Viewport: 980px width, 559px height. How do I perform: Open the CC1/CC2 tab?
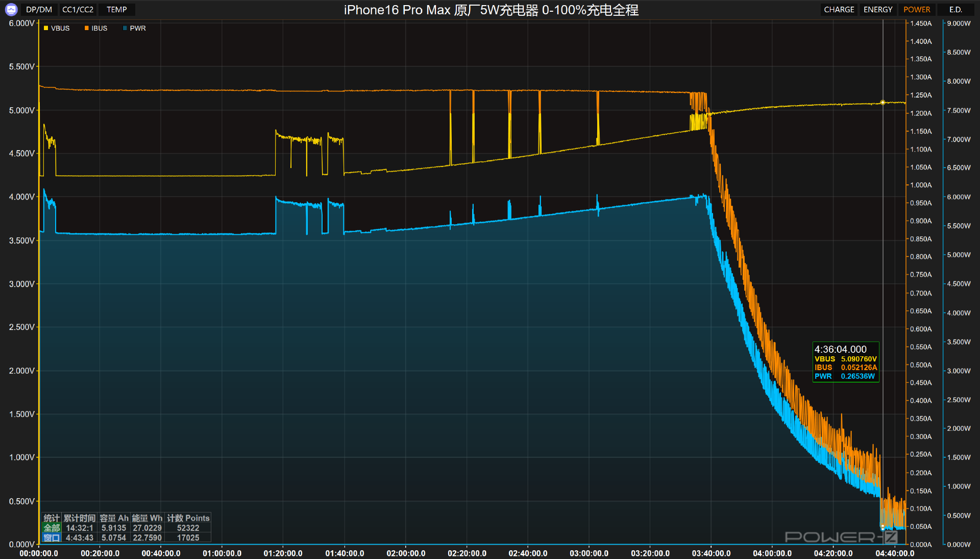pyautogui.click(x=78, y=9)
